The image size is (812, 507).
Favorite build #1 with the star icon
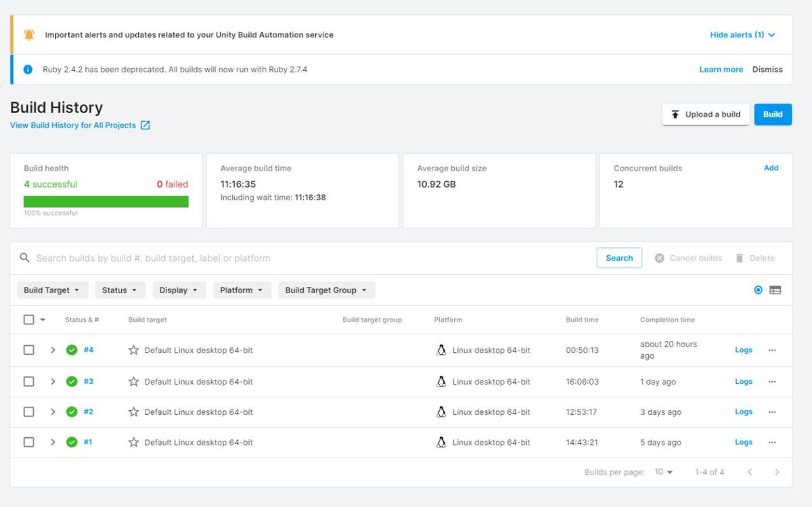(x=133, y=442)
